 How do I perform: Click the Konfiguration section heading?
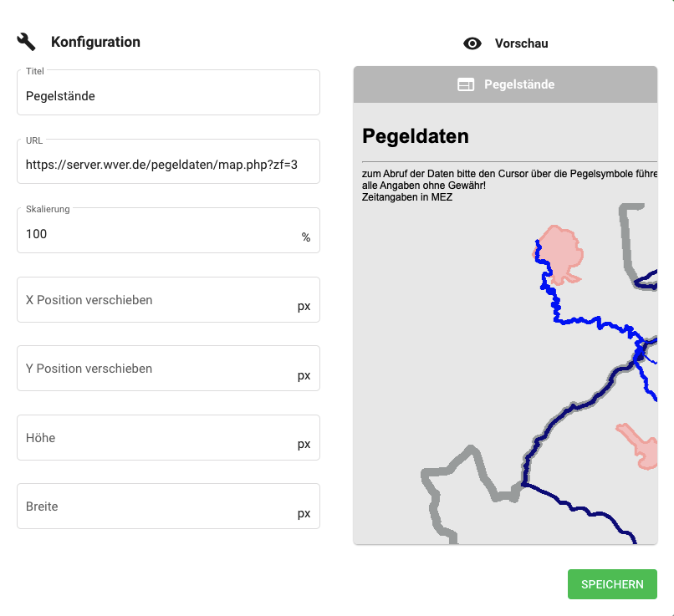point(95,42)
